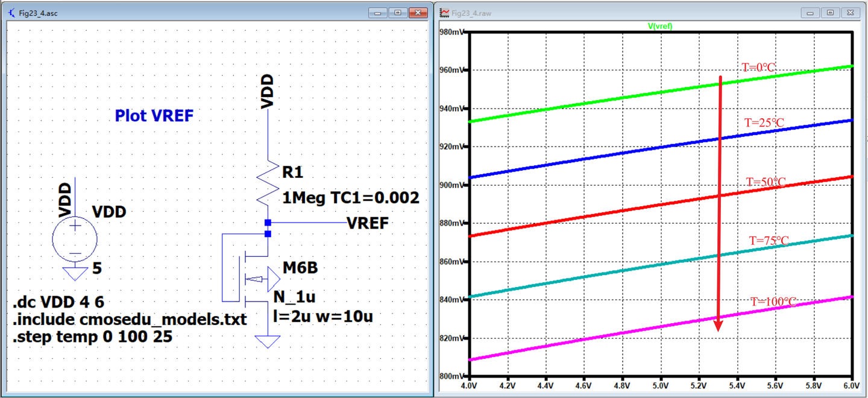Click the .dc VDD 4 6 directive
Screen dimensions: 868x398
[60, 302]
